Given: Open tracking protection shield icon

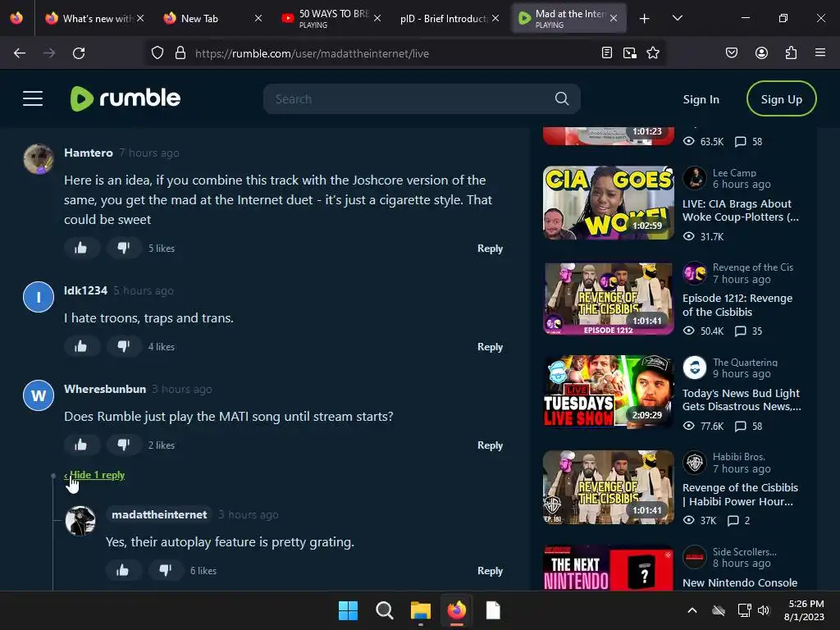Looking at the screenshot, I should pos(157,53).
